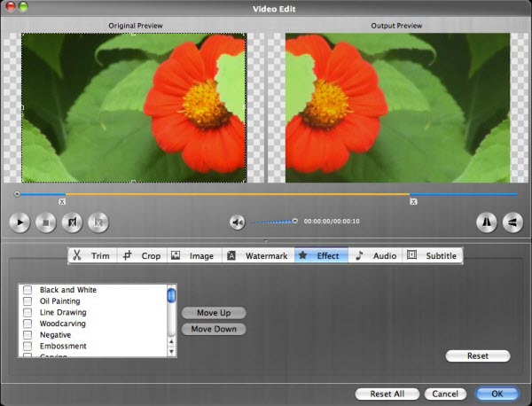The height and width of the screenshot is (406, 532).
Task: Click the effects list scroll up arrow
Action: 171,341
